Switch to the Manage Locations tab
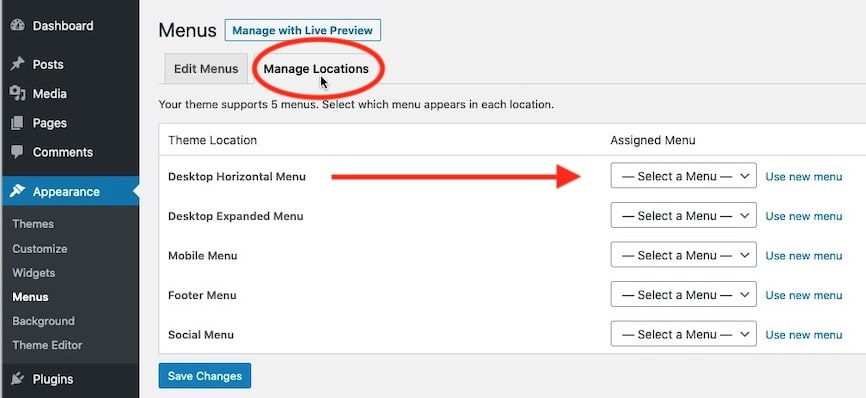 click(316, 69)
